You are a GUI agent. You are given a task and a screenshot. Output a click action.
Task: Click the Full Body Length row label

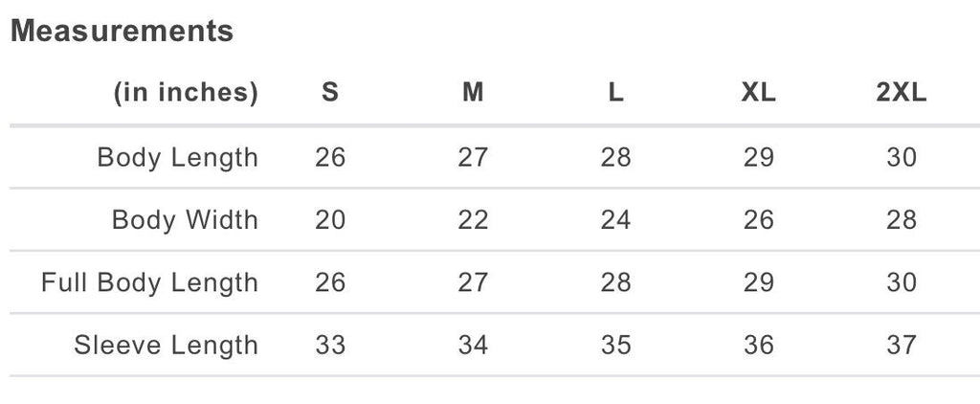(x=149, y=282)
